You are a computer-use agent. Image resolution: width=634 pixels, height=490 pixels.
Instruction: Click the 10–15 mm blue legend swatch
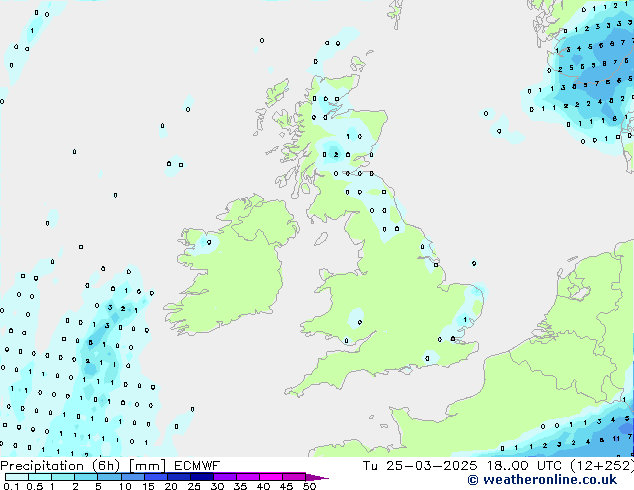[132, 477]
